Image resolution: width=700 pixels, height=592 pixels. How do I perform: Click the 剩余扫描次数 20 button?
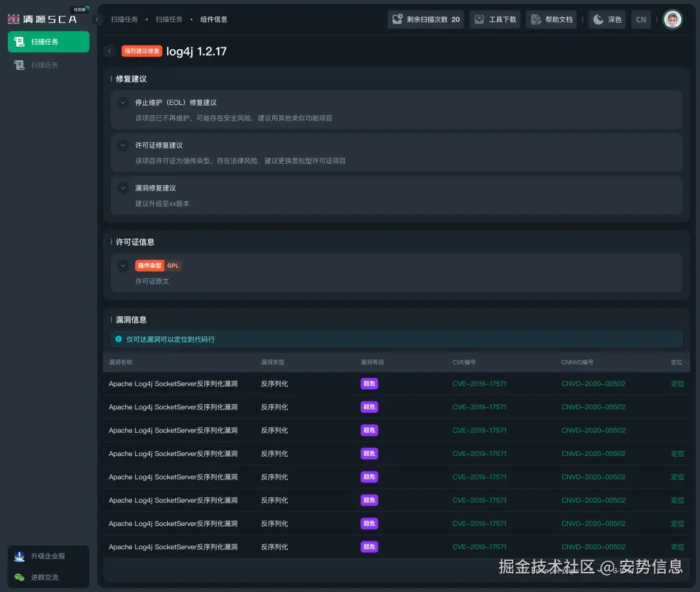click(425, 19)
